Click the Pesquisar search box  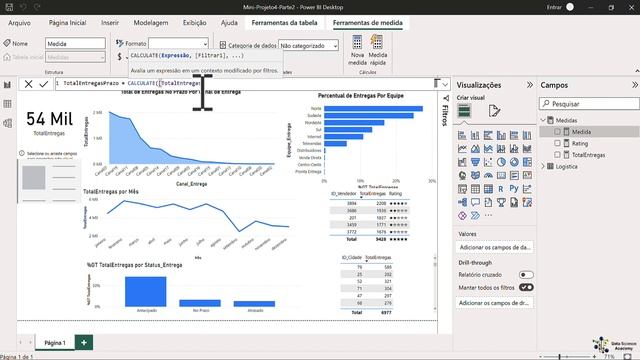pyautogui.click(x=589, y=104)
